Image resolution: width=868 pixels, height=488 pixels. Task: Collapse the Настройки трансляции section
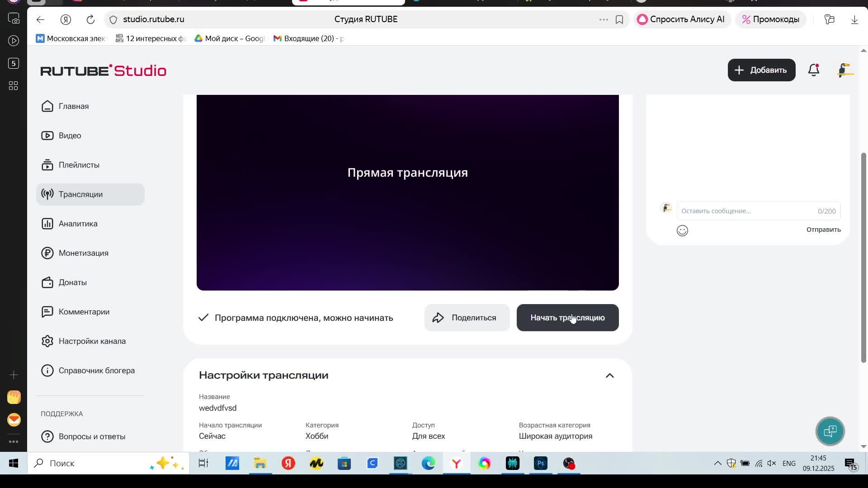609,375
